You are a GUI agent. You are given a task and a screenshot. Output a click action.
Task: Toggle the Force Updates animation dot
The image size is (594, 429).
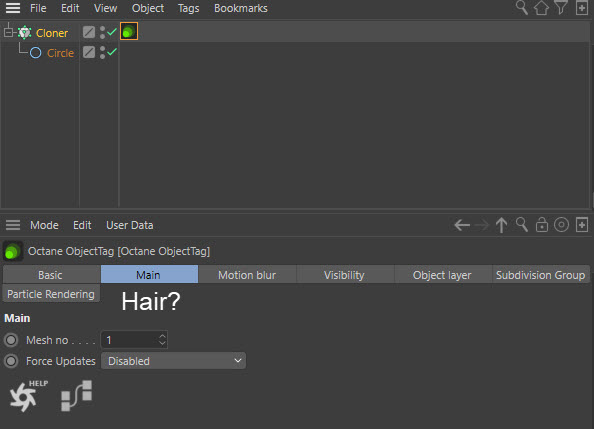pos(11,361)
